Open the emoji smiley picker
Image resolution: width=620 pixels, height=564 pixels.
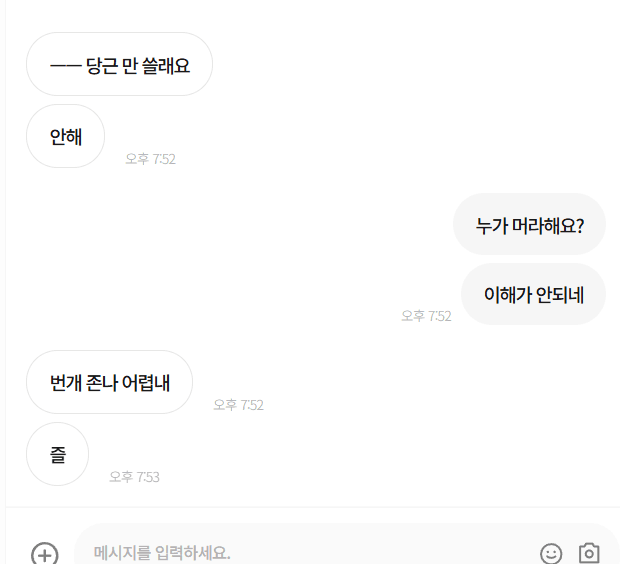click(x=551, y=553)
